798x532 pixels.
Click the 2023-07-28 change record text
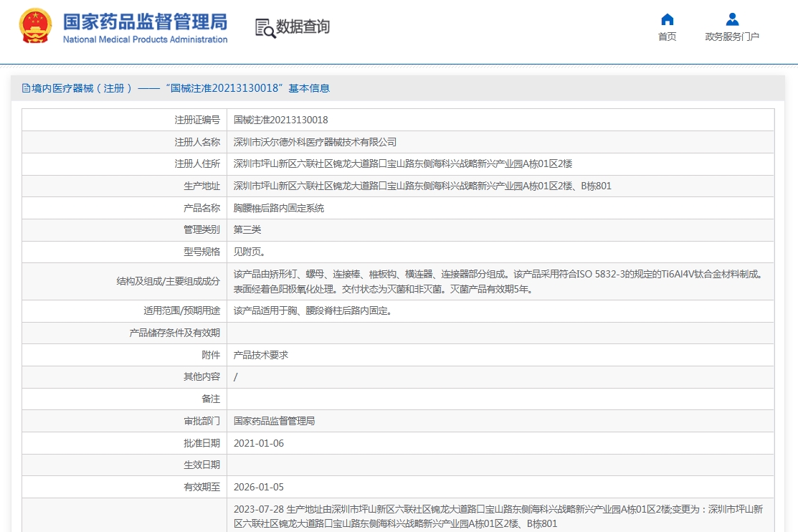tap(498, 516)
